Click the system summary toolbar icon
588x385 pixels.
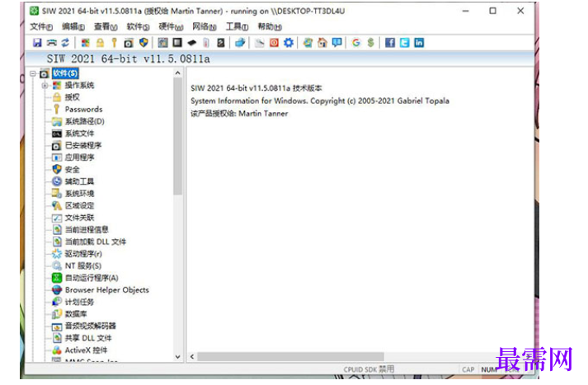(x=162, y=43)
